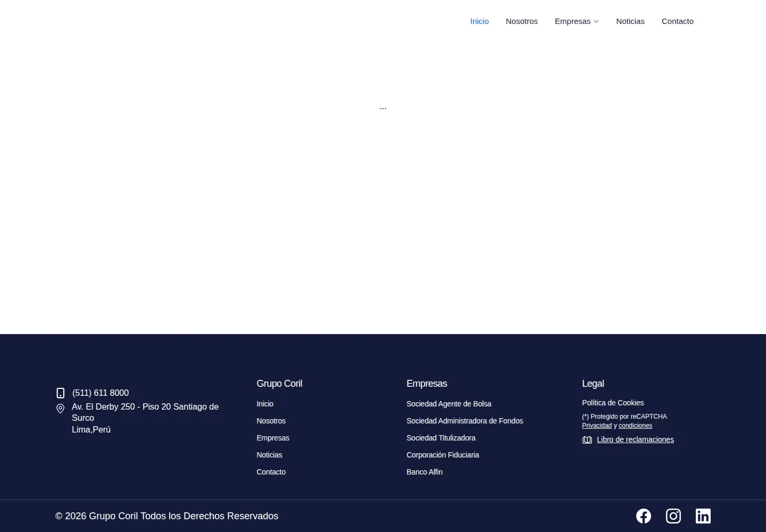
Task: Open the Banco Alfin link
Action: 424,472
